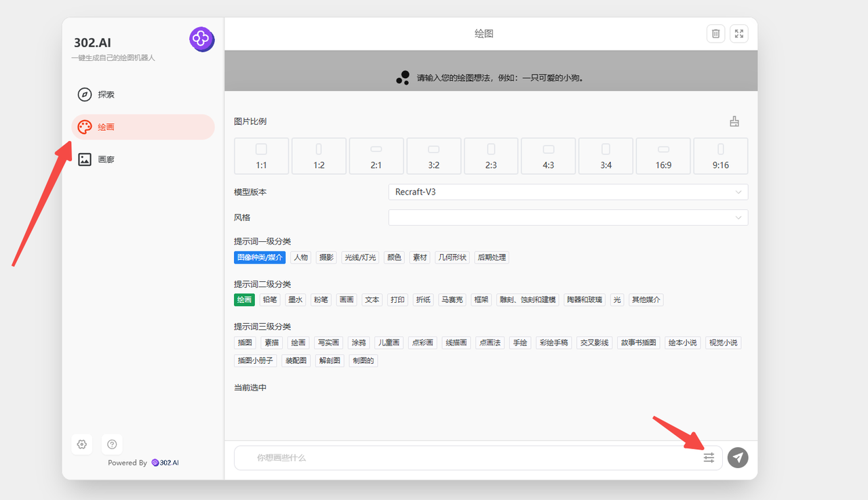Choose the 2:3 image ratio
The height and width of the screenshot is (500, 868).
pyautogui.click(x=491, y=157)
